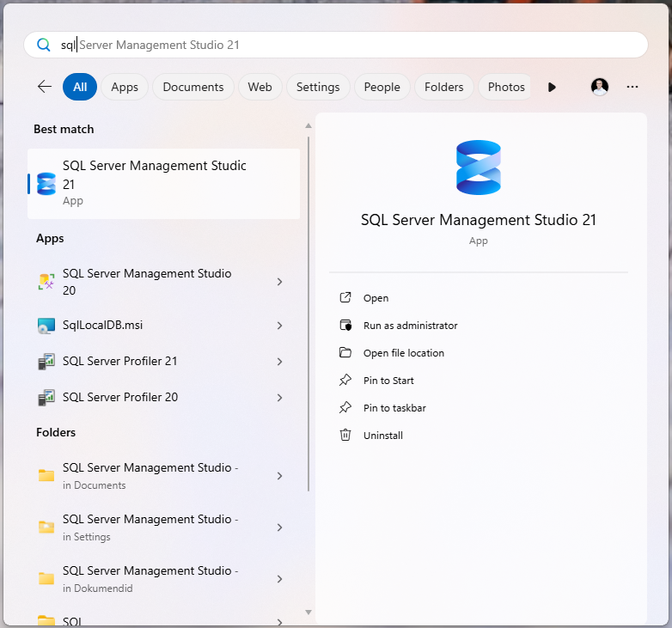Expand SQL Server Management Studio 20 options chevron

pyautogui.click(x=280, y=282)
